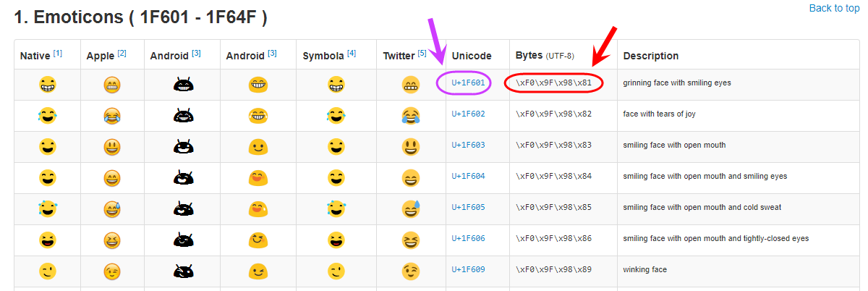This screenshot has height=291, width=868.
Task: Click the yellow Android blob emoji for face with tears of joy
Action: point(258,116)
